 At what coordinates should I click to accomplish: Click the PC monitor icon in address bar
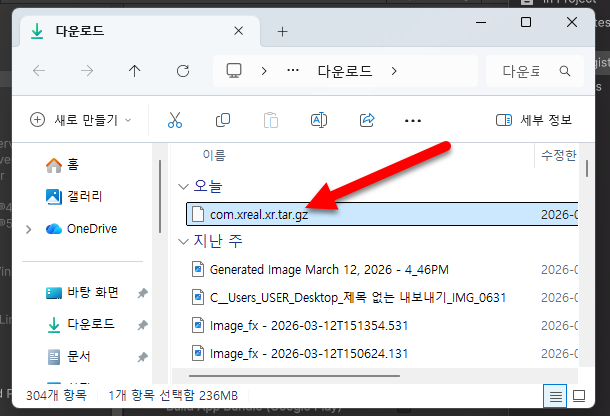pyautogui.click(x=234, y=70)
